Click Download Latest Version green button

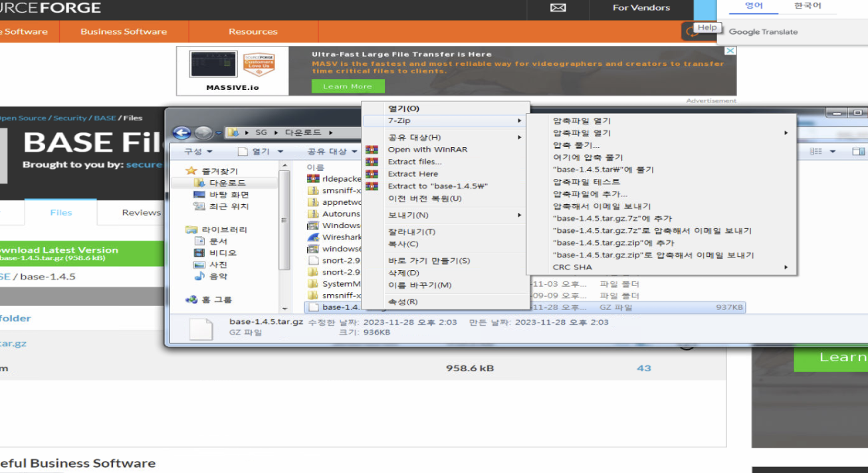pyautogui.click(x=82, y=253)
